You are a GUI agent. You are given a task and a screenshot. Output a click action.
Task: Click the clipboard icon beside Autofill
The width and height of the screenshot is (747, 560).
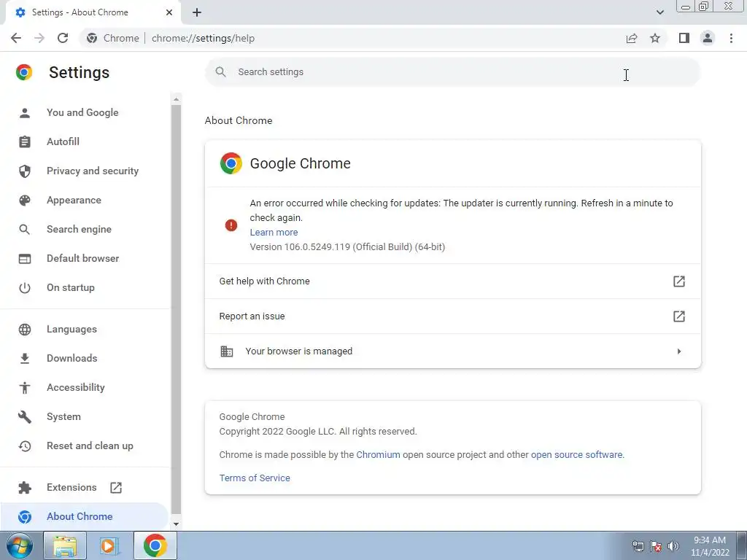pos(25,142)
